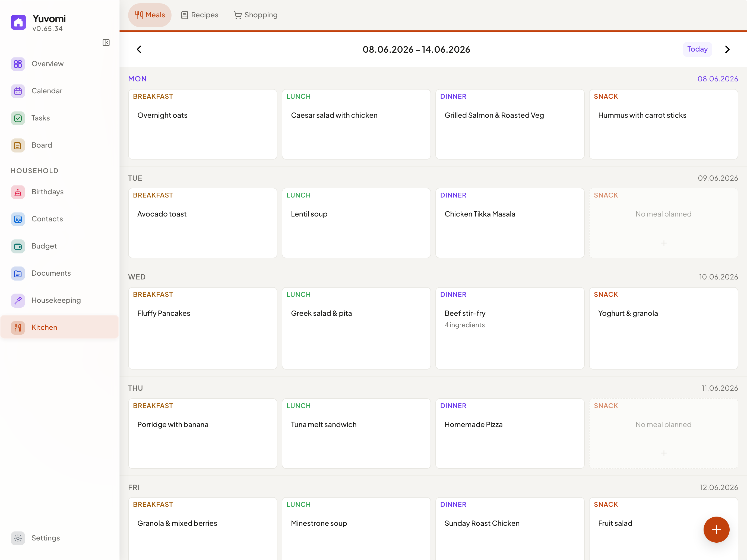Open the Budget wallet icon

coord(18,246)
